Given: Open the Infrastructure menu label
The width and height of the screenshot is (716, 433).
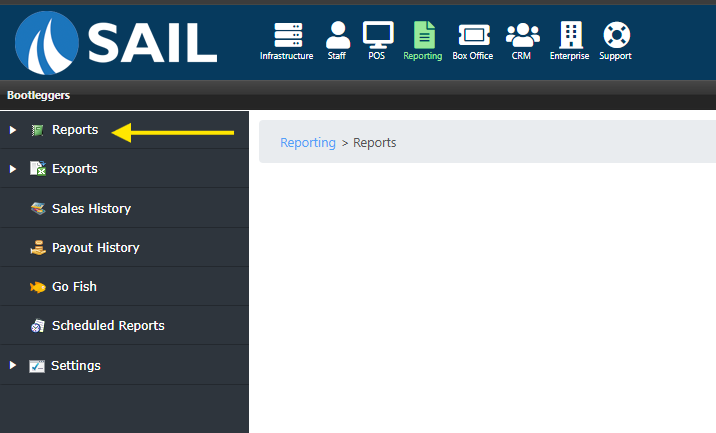Looking at the screenshot, I should [x=287, y=56].
